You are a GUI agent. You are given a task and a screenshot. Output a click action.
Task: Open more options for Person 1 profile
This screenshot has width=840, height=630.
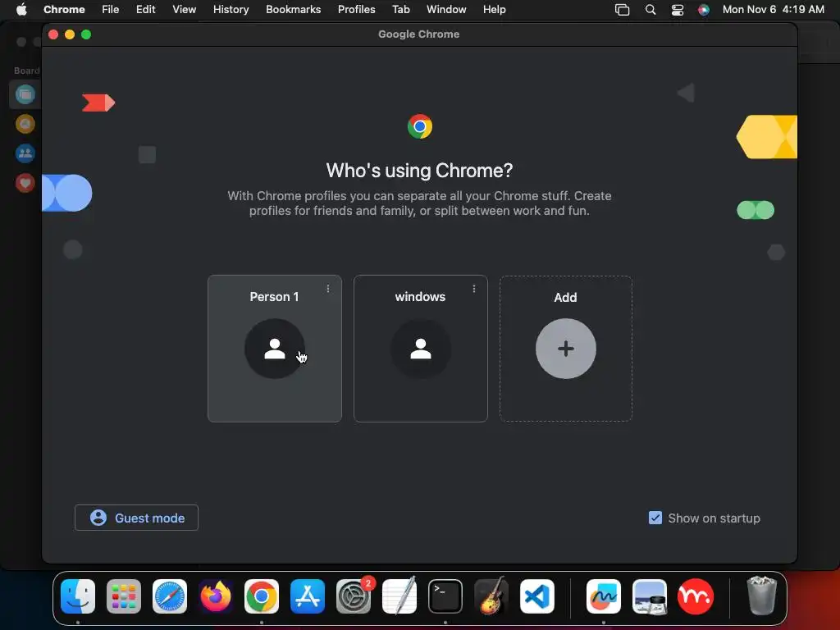click(x=328, y=289)
